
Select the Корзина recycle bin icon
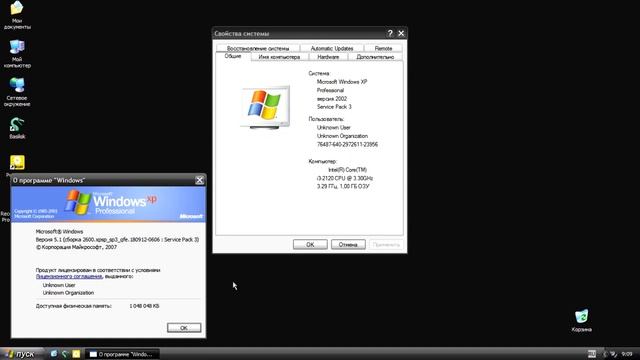tap(582, 320)
